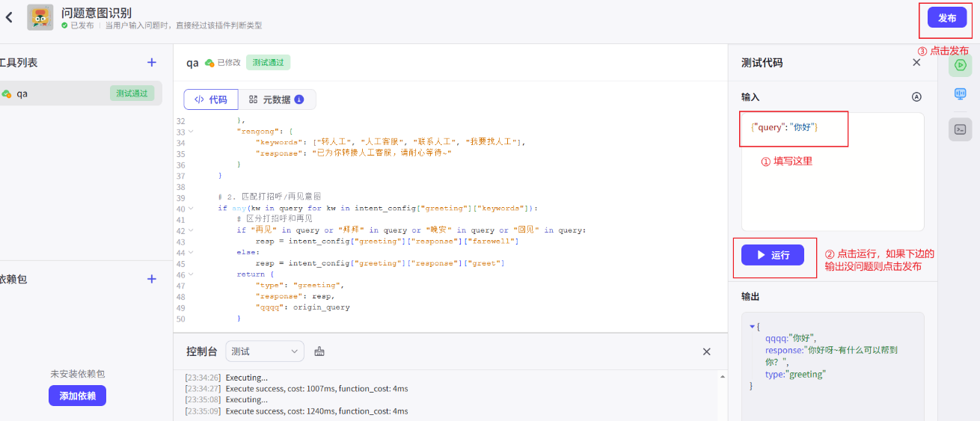Click 测试通过 badge beside qa title
This screenshot has width=980, height=421.
coord(268,63)
